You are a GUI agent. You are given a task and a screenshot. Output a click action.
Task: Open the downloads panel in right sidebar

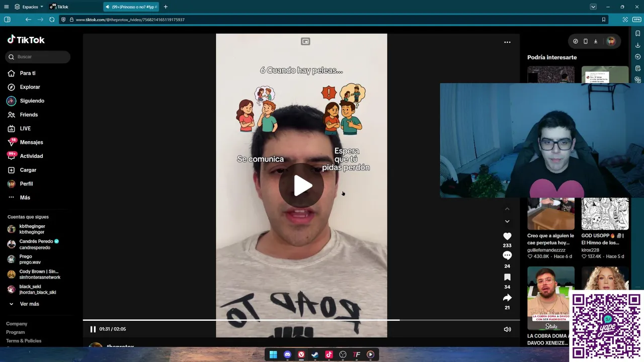tap(637, 45)
